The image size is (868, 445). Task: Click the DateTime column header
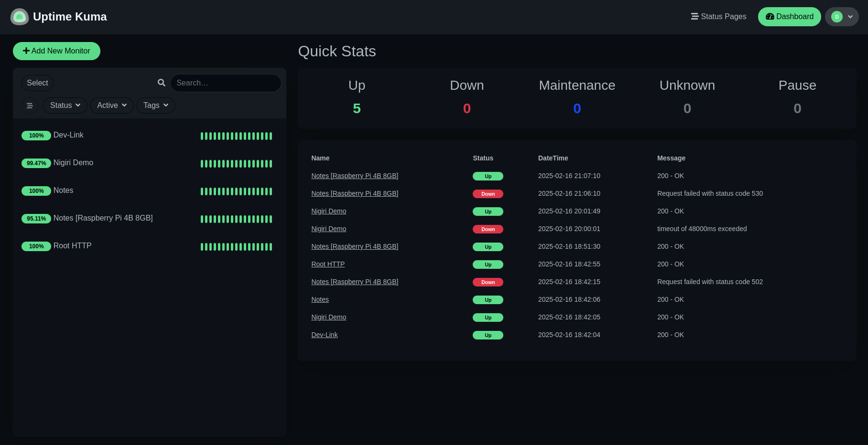(553, 158)
